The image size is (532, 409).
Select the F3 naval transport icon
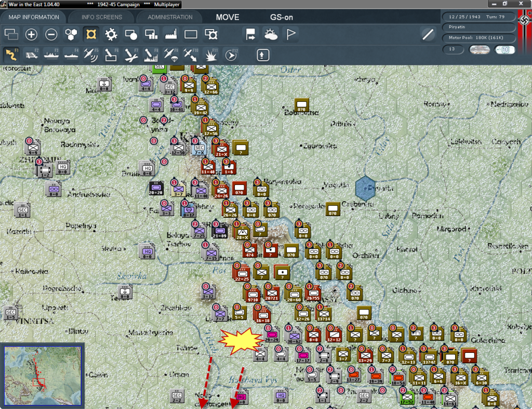[x=51, y=55]
